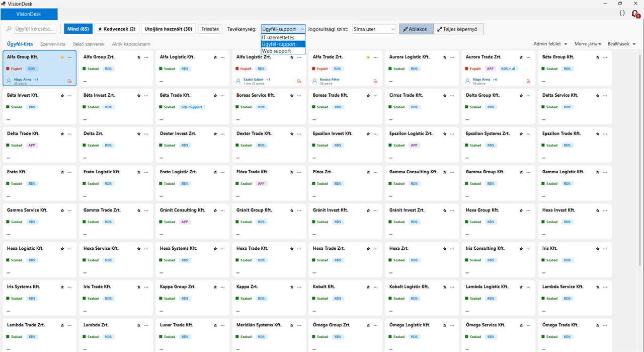Click the user icon beside Kovács Péter
Screen dimensions: 644x352
click(315, 80)
